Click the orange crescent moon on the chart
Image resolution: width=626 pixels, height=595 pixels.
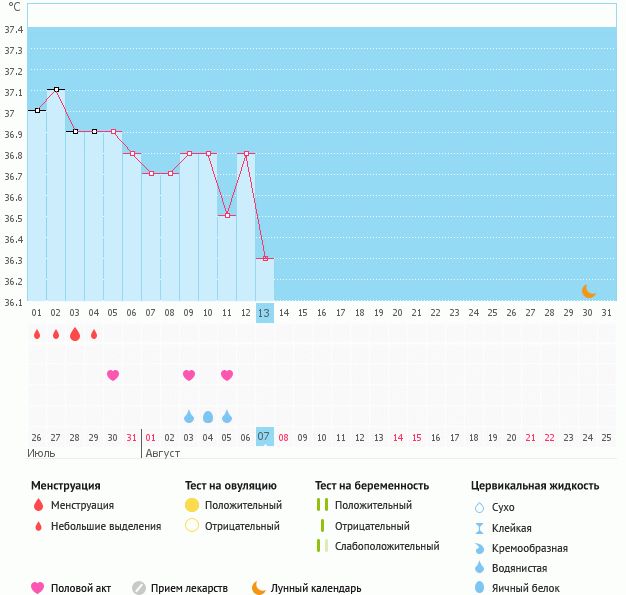pyautogui.click(x=589, y=291)
